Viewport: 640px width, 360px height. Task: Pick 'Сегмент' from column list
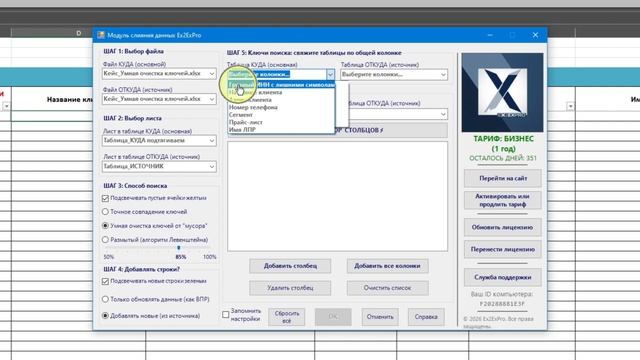[x=281, y=115]
